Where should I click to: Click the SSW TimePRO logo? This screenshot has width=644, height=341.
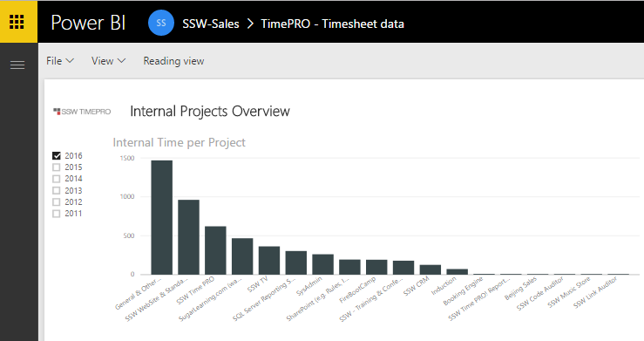(x=82, y=112)
